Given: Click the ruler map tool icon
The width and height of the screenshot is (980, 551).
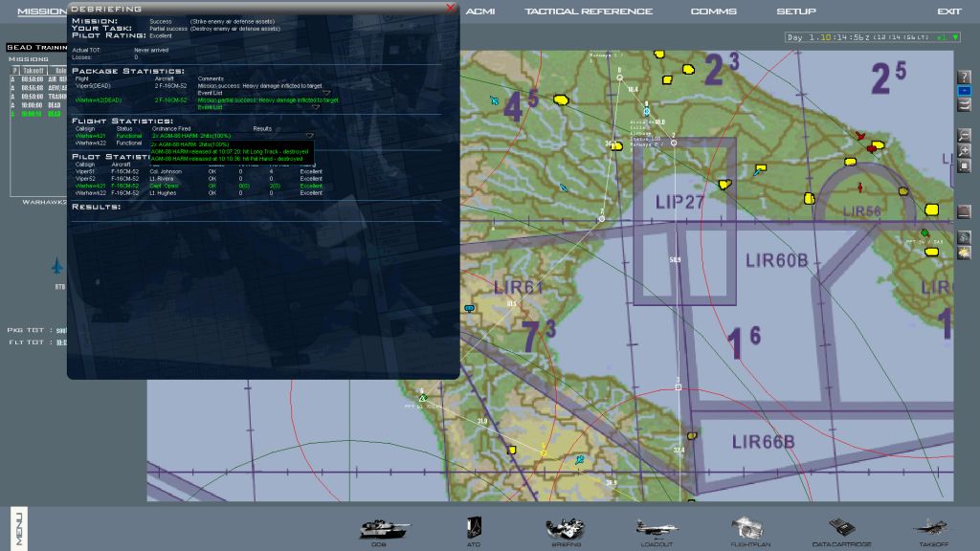Looking at the screenshot, I should click(965, 105).
